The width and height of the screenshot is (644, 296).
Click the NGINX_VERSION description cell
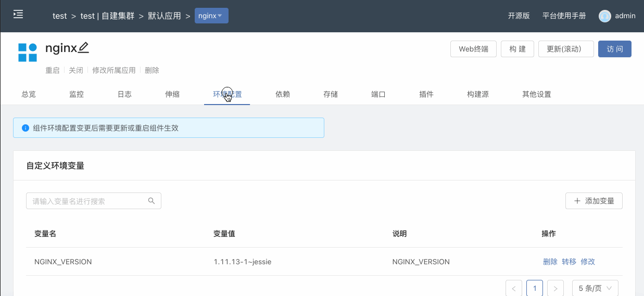tap(421, 262)
